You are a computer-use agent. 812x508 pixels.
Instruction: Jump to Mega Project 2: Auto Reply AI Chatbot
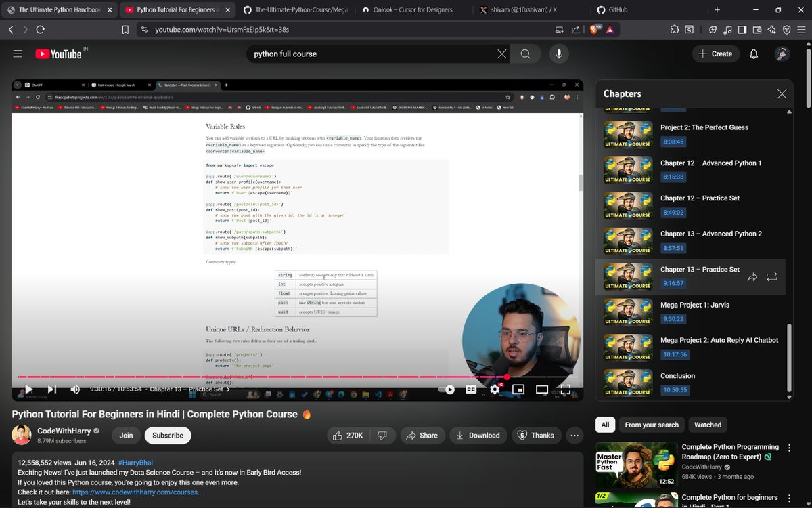690,347
